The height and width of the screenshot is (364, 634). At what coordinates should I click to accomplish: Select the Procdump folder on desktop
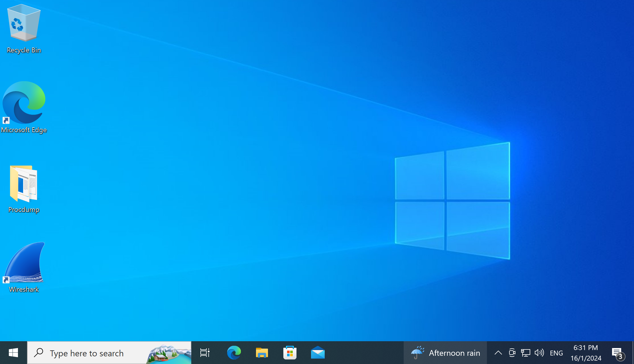coord(24,189)
